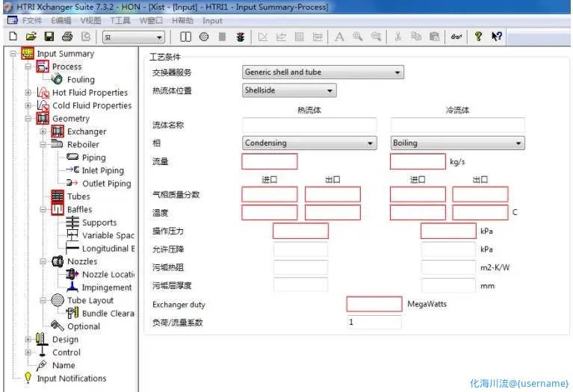Viewport: 573px width, 392px height.
Task: Click the New file toolbar icon
Action: (13, 37)
